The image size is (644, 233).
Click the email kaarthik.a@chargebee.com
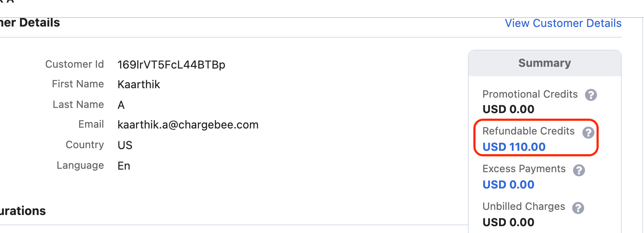coord(188,125)
